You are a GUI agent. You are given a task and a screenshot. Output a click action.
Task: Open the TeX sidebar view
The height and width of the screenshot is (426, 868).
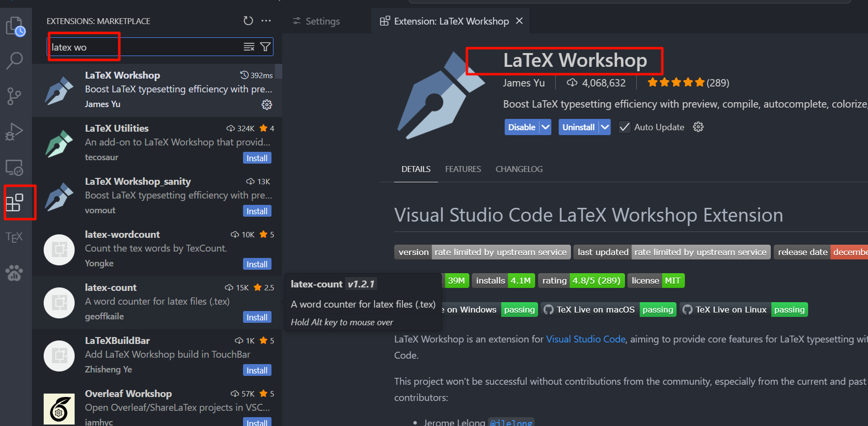(14, 237)
